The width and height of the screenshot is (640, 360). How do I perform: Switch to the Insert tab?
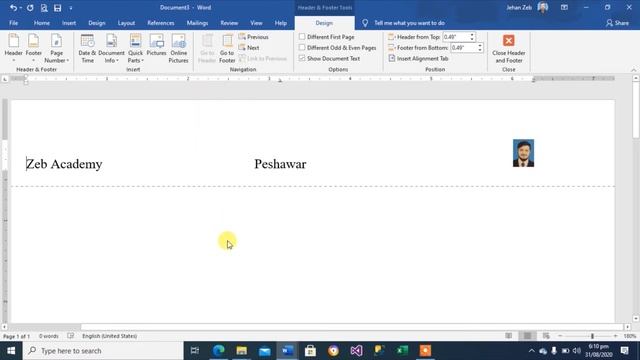pyautogui.click(x=69, y=23)
